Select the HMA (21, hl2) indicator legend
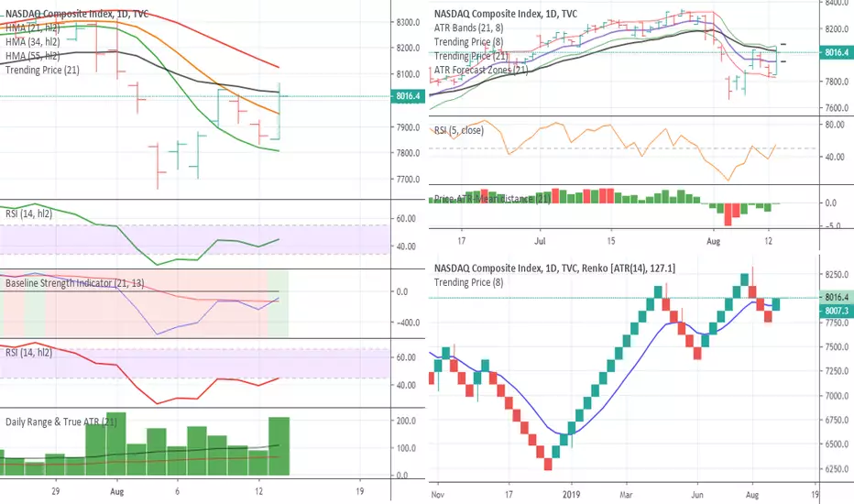The height and width of the screenshot is (504, 854). point(33,27)
